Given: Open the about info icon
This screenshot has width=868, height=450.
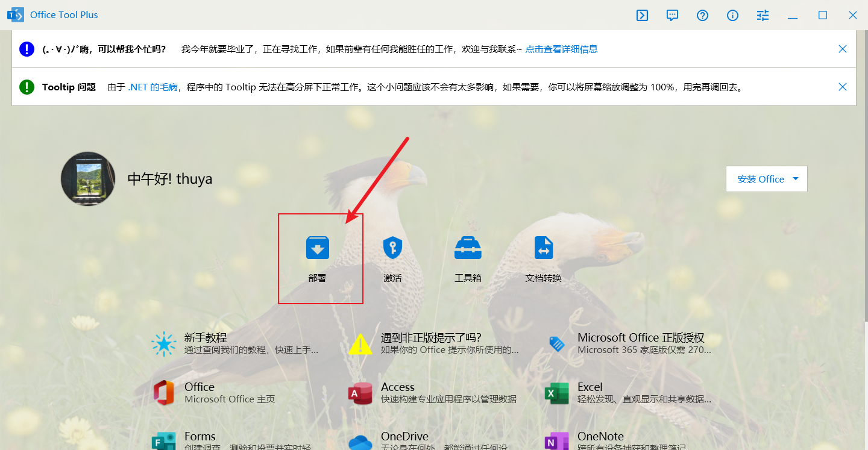Looking at the screenshot, I should 732,15.
